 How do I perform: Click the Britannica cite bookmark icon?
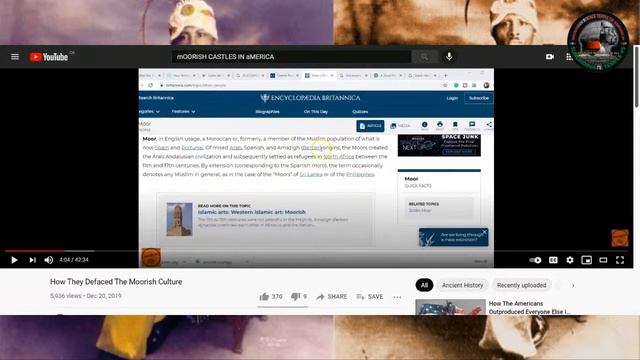(x=455, y=126)
